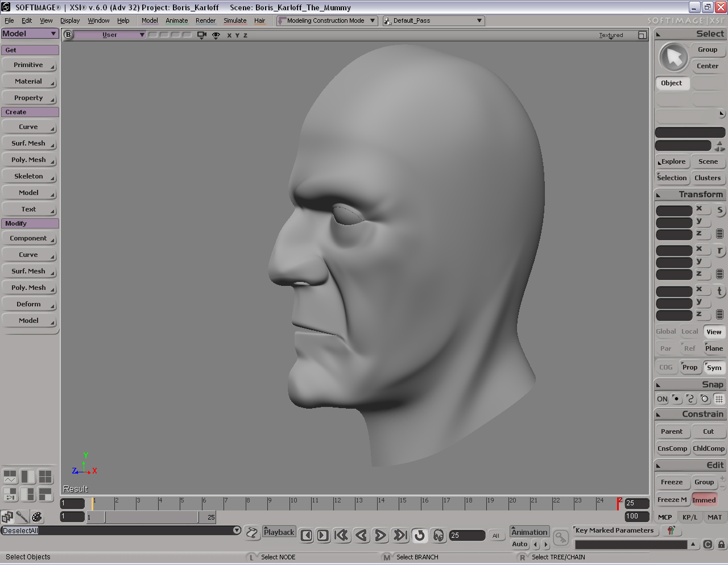This screenshot has height=565, width=728.
Task: Toggle Immed immediate mode
Action: (x=704, y=500)
